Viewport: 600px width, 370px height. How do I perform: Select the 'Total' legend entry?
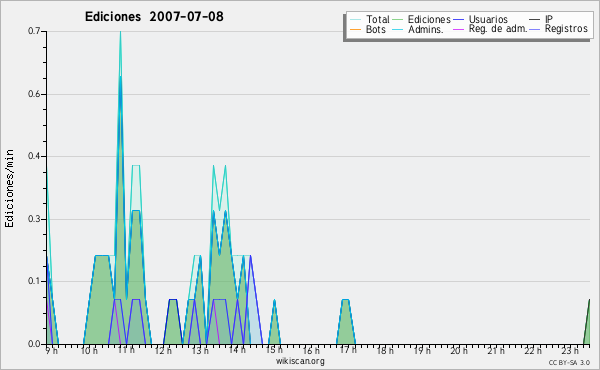point(377,19)
